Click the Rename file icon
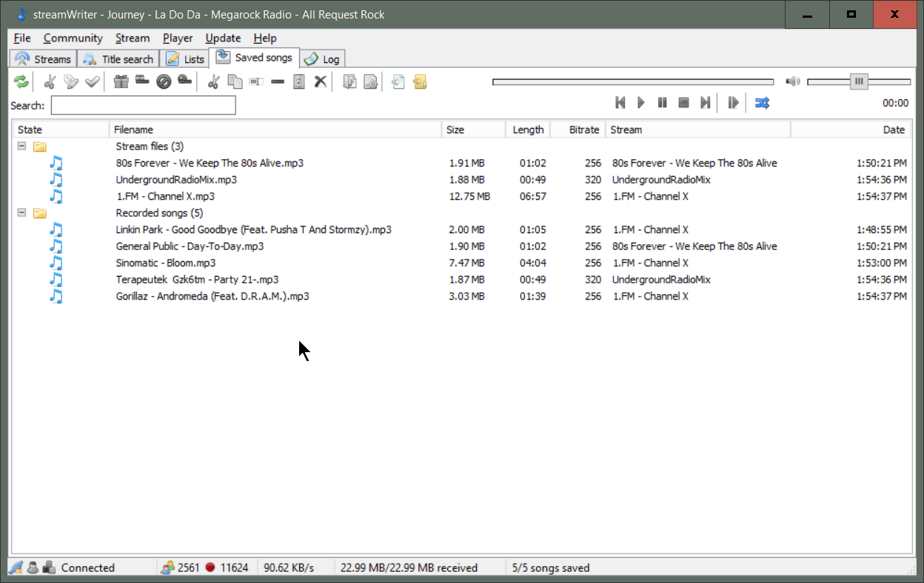924x583 pixels. (x=257, y=81)
